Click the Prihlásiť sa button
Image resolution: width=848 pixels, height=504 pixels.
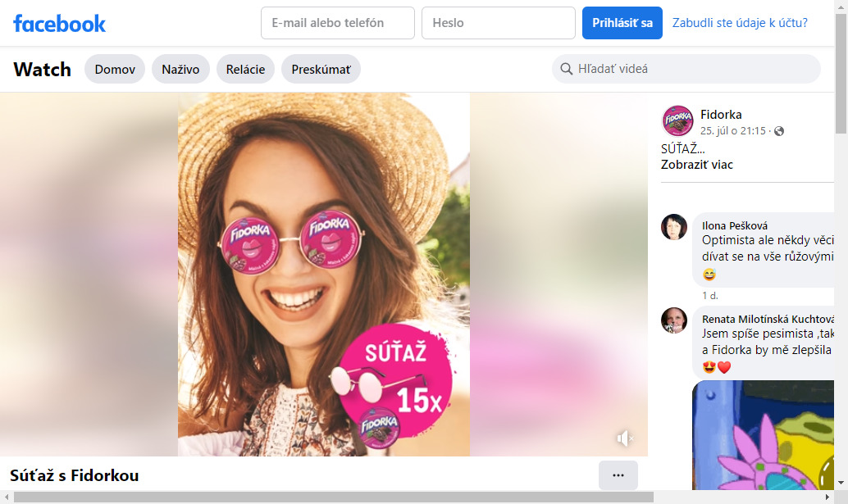point(622,23)
